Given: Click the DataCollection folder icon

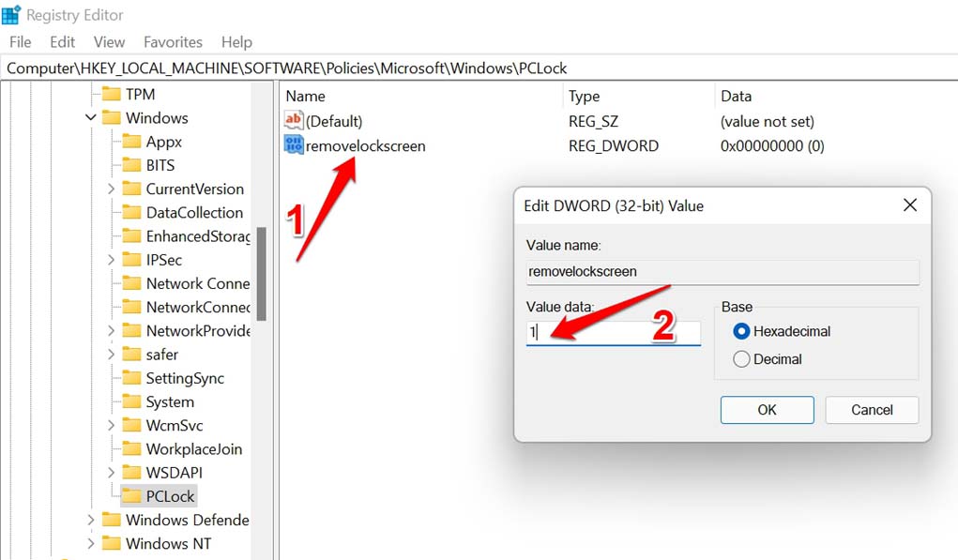Looking at the screenshot, I should 131,213.
